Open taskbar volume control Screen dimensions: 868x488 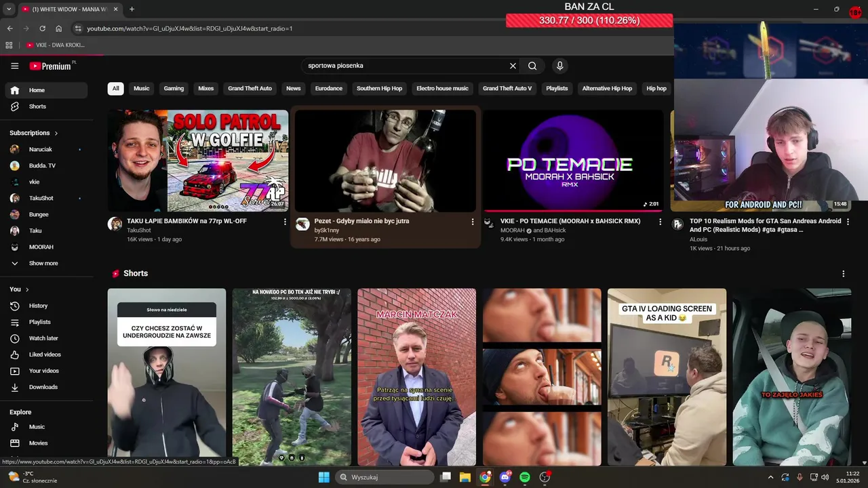[x=825, y=477]
